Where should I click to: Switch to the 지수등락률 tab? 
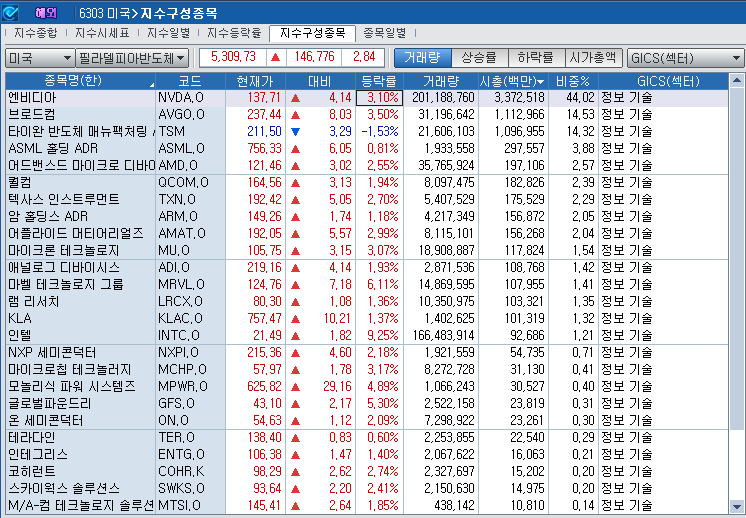click(234, 33)
